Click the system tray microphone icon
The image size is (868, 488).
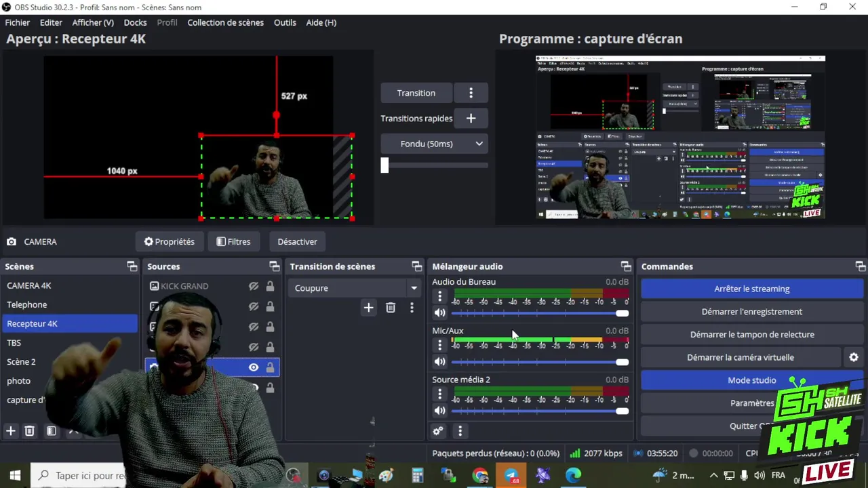744,476
